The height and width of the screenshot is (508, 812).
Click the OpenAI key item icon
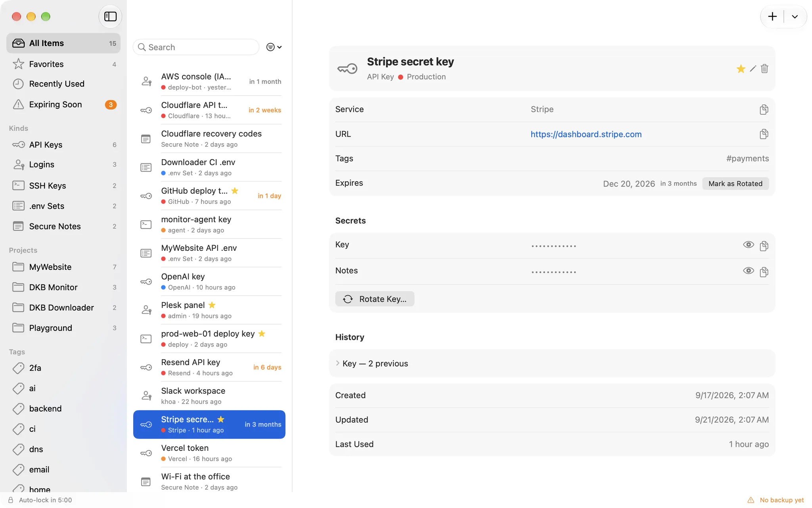pyautogui.click(x=146, y=282)
